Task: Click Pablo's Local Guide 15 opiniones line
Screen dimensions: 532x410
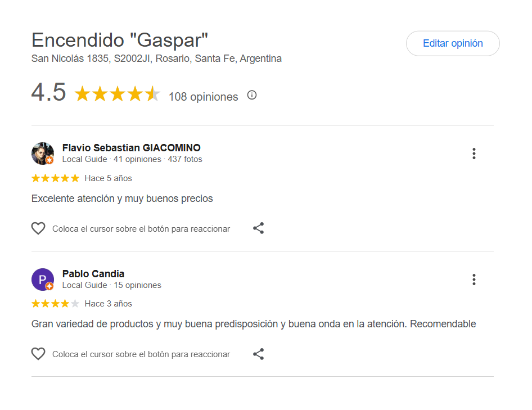Action: click(x=111, y=285)
